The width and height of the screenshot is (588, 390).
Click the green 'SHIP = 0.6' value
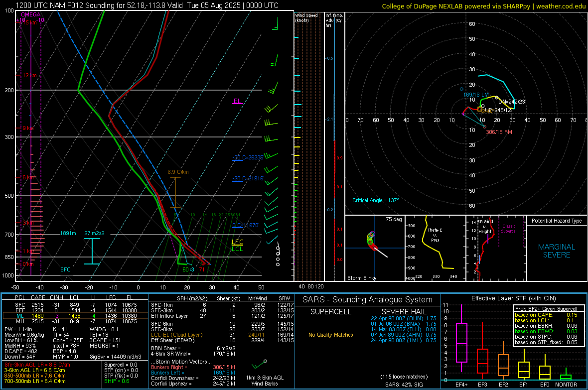coord(117,381)
